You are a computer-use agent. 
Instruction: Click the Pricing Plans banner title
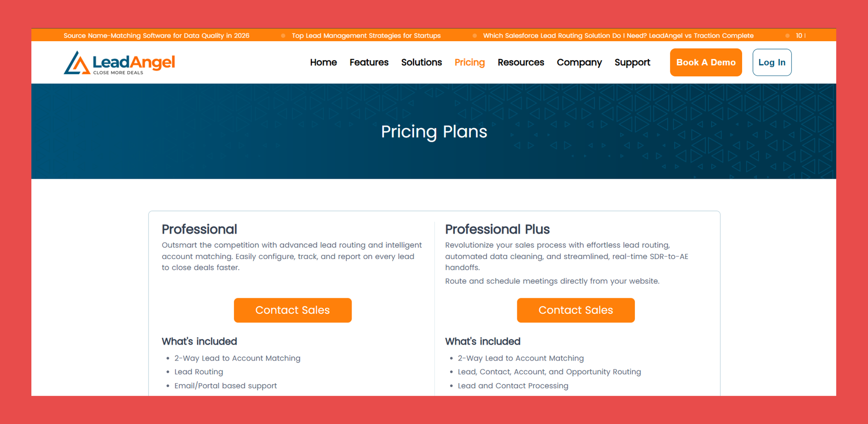(x=434, y=131)
